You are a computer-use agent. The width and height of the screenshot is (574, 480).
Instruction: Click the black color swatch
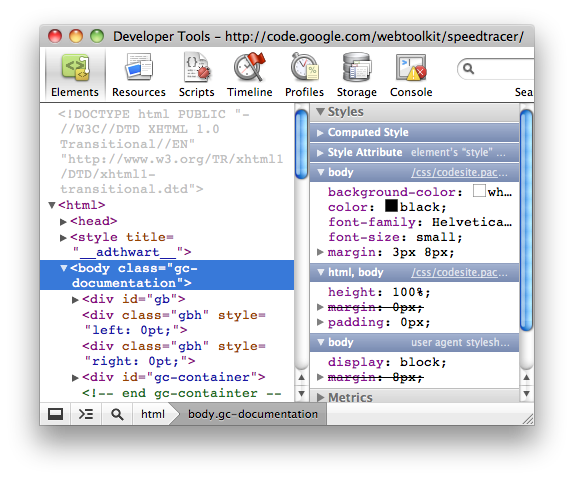point(391,205)
